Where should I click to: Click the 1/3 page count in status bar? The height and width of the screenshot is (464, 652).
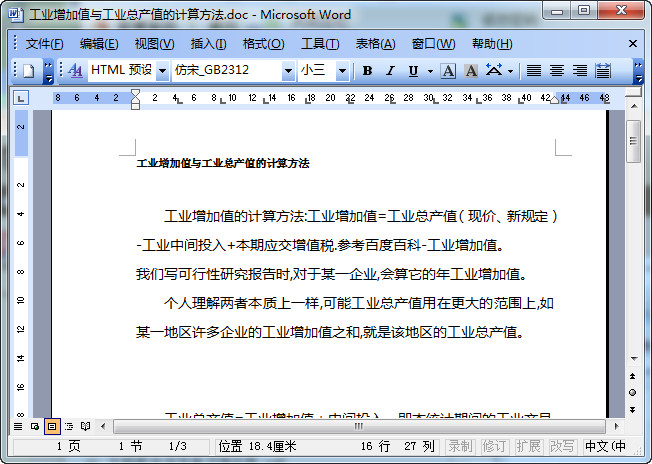point(178,447)
